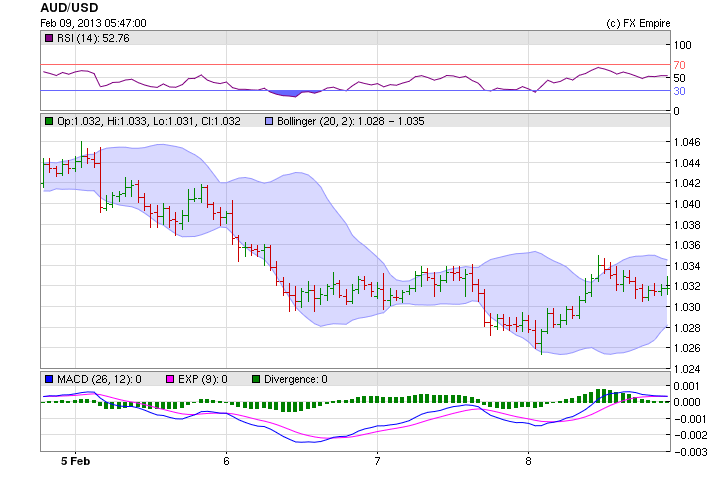Click the price axis value 1.046

coord(687,142)
